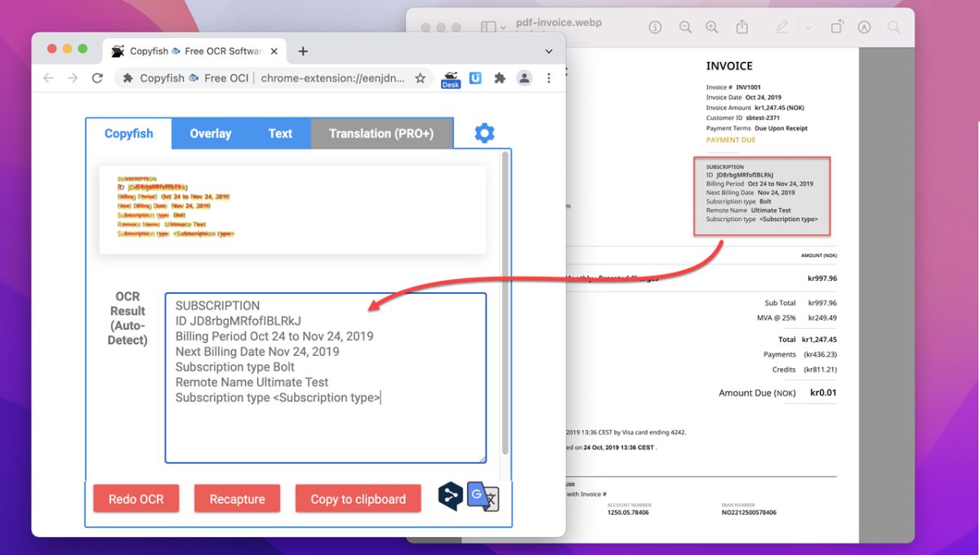Click the captured image thumbnail in Copyfish
Image resolution: width=980 pixels, height=555 pixels.
point(292,210)
